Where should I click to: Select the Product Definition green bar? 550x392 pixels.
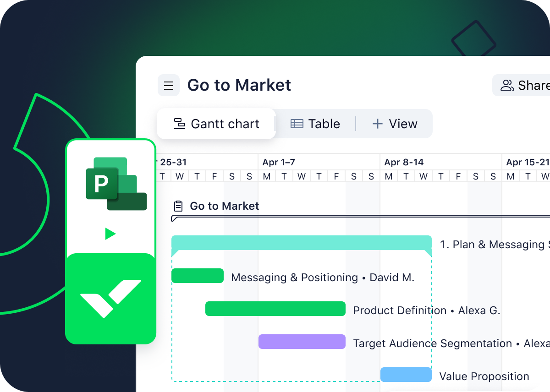(275, 309)
